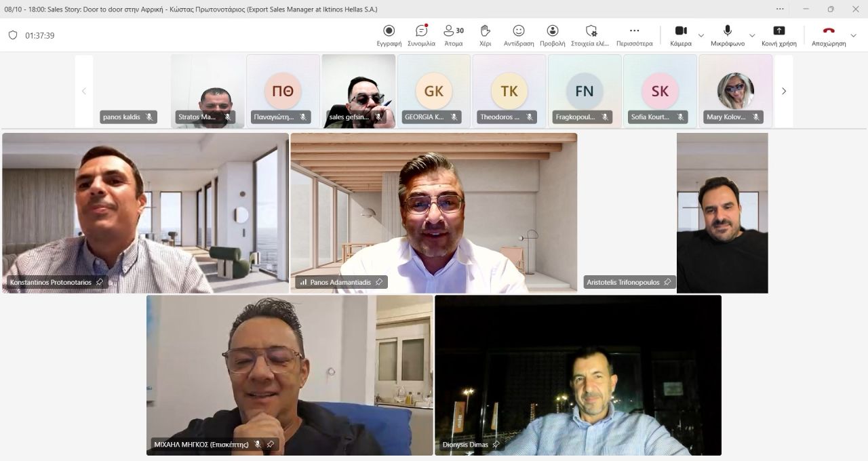
Task: Toggle the Μικρόφωνο microphone
Action: click(x=728, y=35)
